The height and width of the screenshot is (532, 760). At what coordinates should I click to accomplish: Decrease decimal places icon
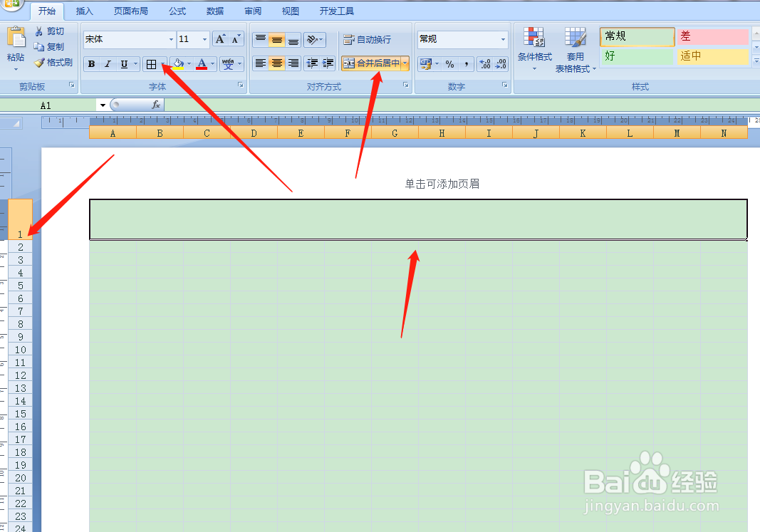501,64
